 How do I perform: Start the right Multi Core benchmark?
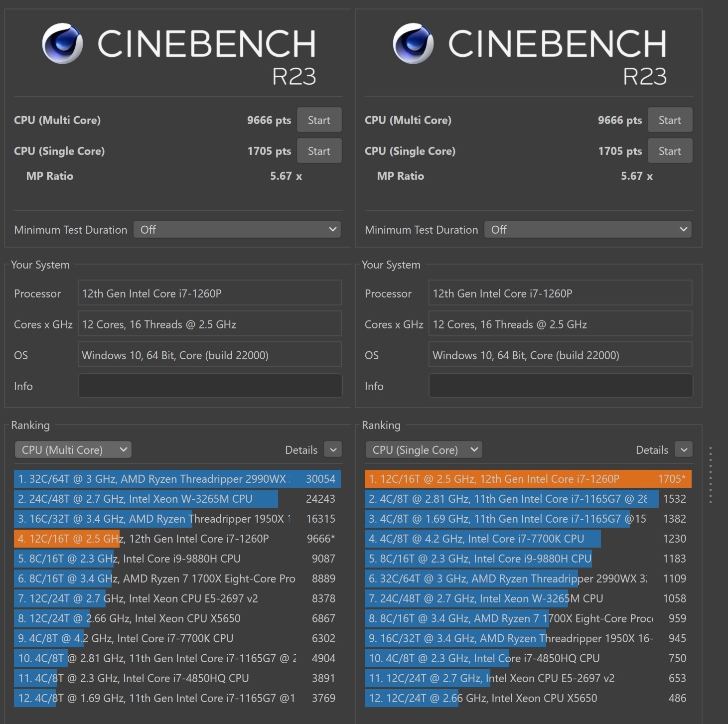(x=669, y=120)
